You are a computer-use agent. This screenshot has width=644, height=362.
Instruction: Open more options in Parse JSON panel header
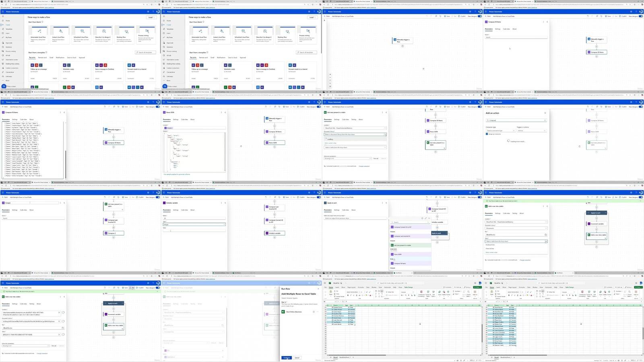coord(221,112)
